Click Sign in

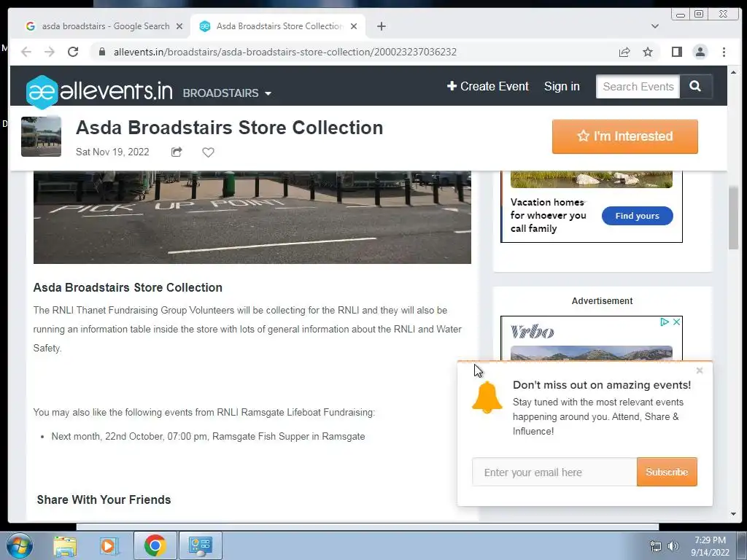point(562,86)
